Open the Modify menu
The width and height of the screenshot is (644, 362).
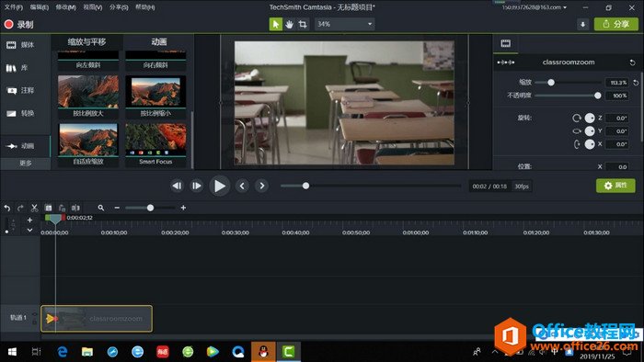[x=65, y=7]
